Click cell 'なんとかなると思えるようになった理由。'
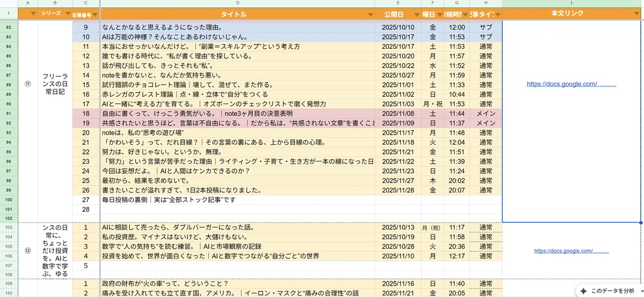The width and height of the screenshot is (644, 297). click(x=237, y=27)
